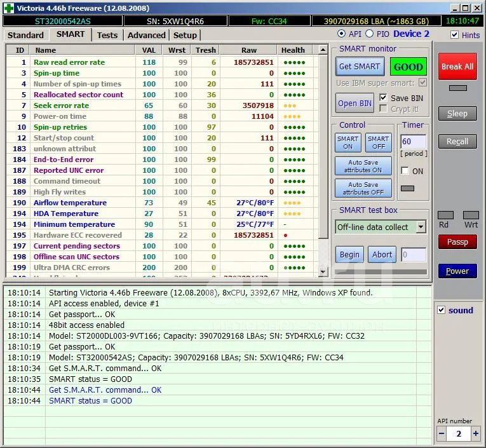The width and height of the screenshot is (486, 448).
Task: Click the VAL column header
Action: click(149, 50)
